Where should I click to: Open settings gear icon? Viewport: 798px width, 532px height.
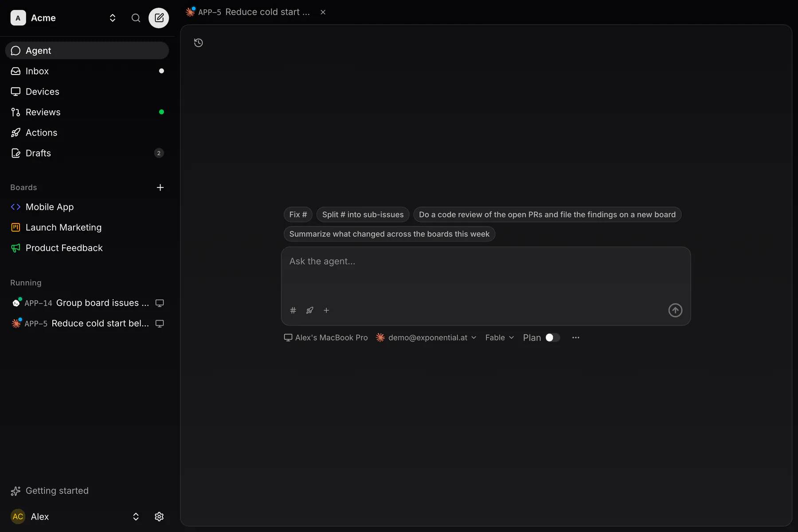(x=159, y=516)
